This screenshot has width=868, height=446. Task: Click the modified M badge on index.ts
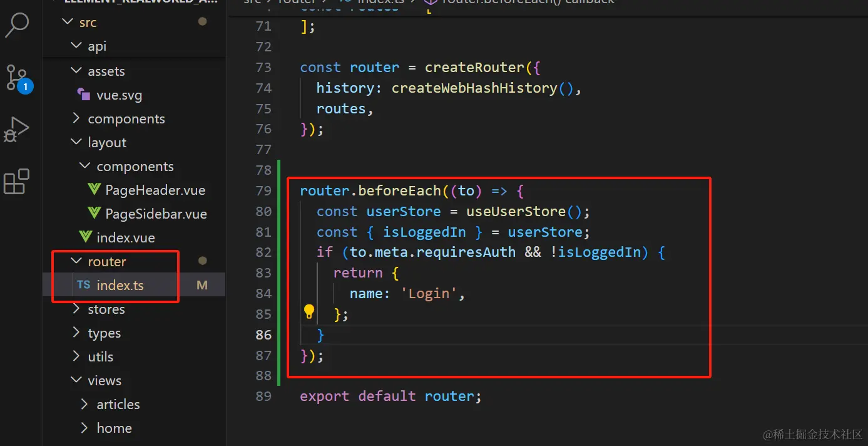point(202,285)
